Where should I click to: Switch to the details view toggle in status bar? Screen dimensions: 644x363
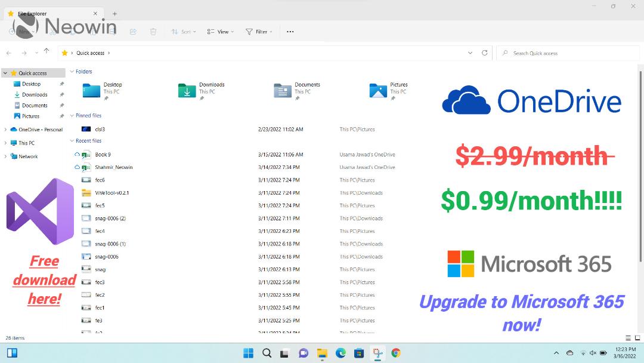coord(628,338)
